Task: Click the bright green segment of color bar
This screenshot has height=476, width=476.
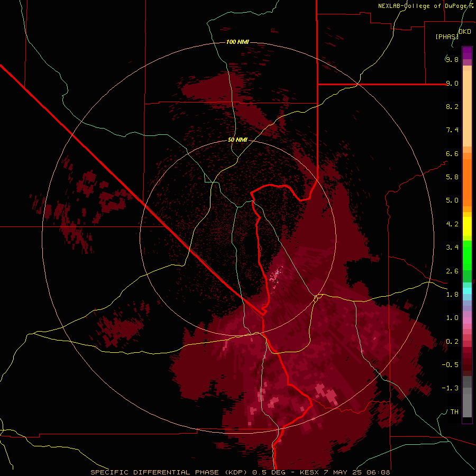Action: tap(467, 255)
